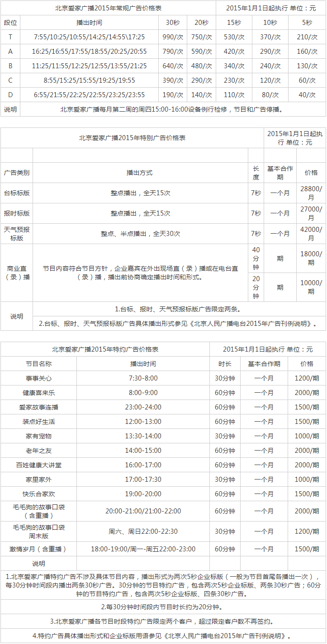Select the 23:00-24:00 broadcast time
327x644 pixels.
(143, 407)
